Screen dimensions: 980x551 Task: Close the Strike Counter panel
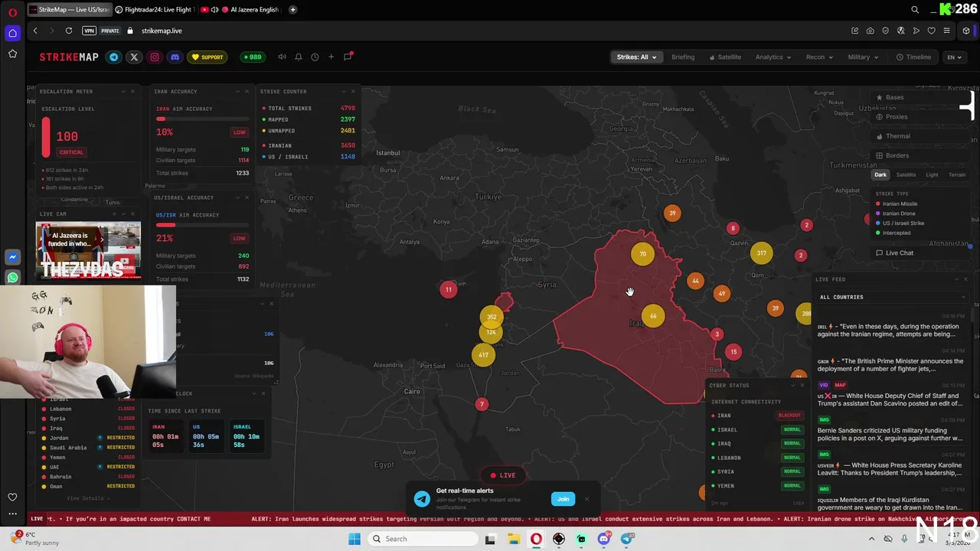(353, 92)
